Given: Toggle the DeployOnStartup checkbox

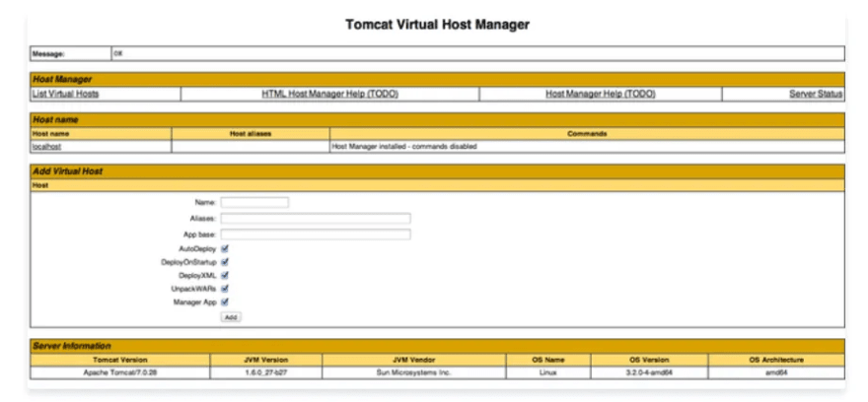Looking at the screenshot, I should [225, 263].
